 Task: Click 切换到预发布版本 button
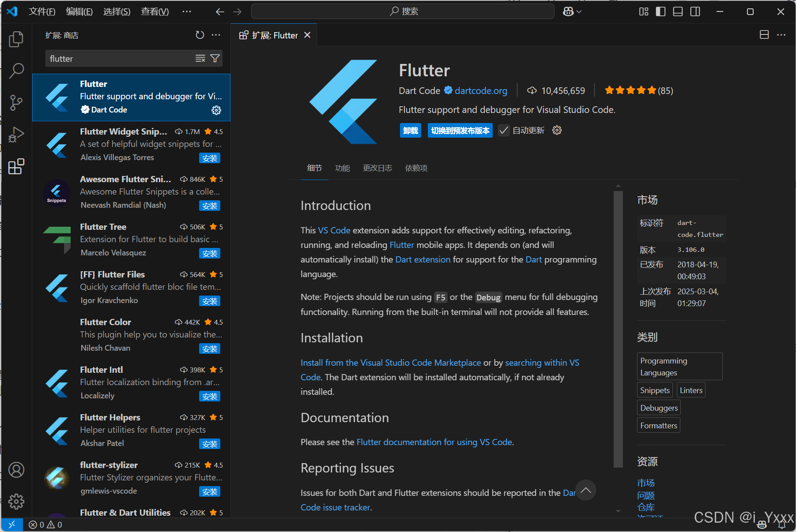pyautogui.click(x=460, y=131)
